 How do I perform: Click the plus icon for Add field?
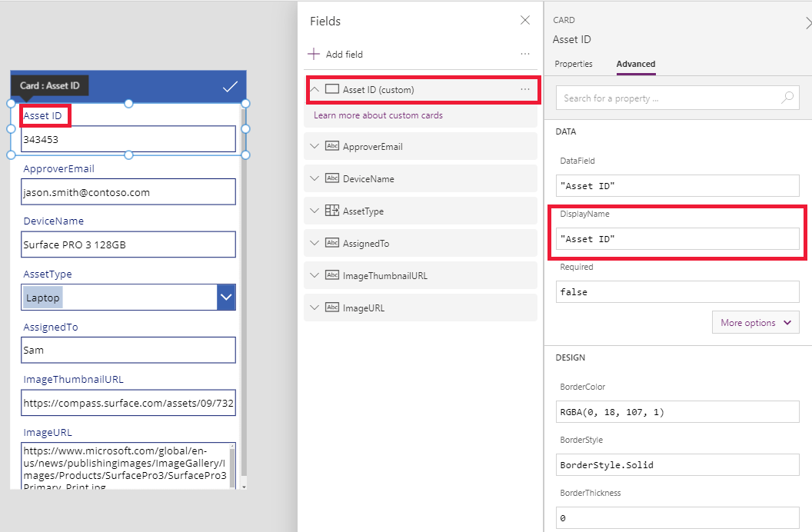coord(314,55)
